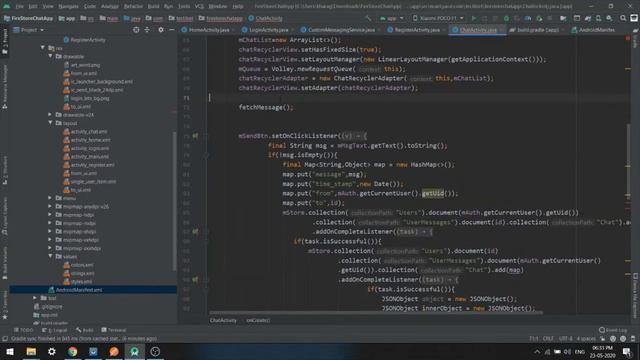
Task: Open the Build tool window
Action: coord(85,330)
